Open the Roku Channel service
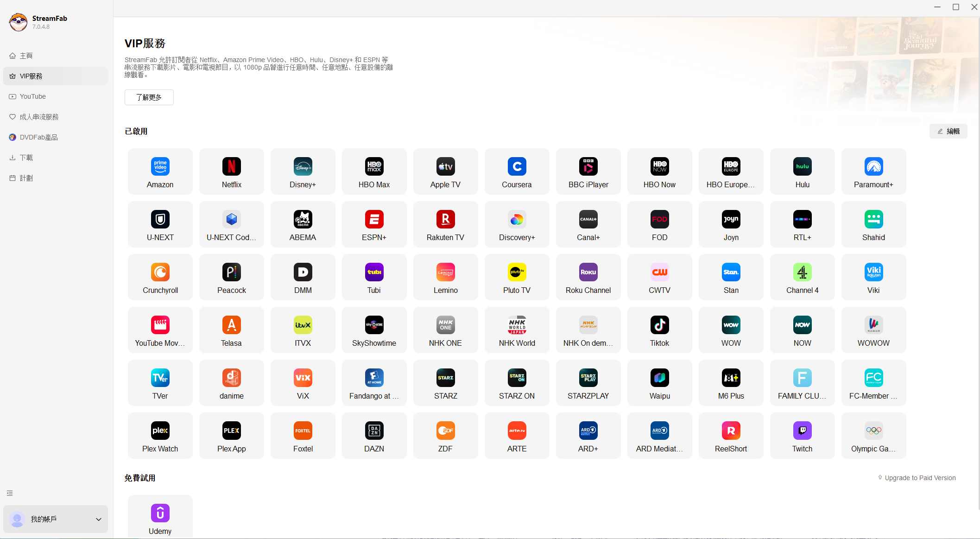The image size is (980, 539). (x=588, y=277)
